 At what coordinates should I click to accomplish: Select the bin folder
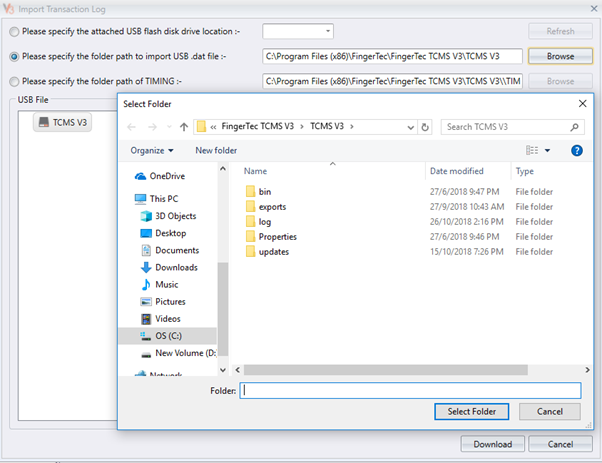[x=258, y=192]
